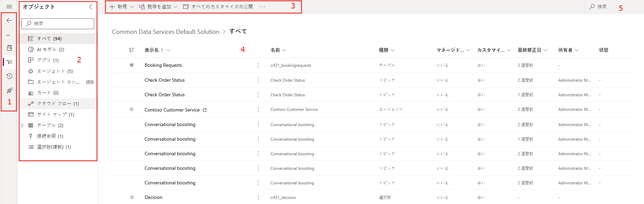Select すべて (94) in the objects tree
644x204 pixels.
(58, 39)
